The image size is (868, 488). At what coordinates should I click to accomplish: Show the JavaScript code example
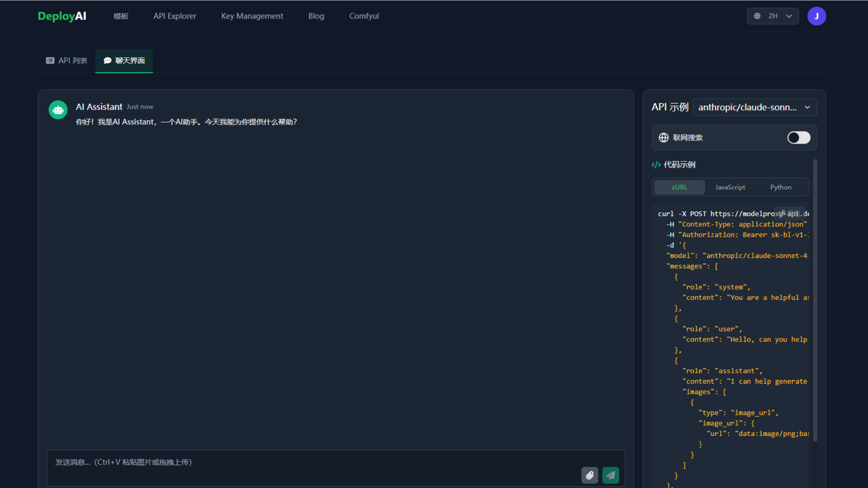(730, 187)
